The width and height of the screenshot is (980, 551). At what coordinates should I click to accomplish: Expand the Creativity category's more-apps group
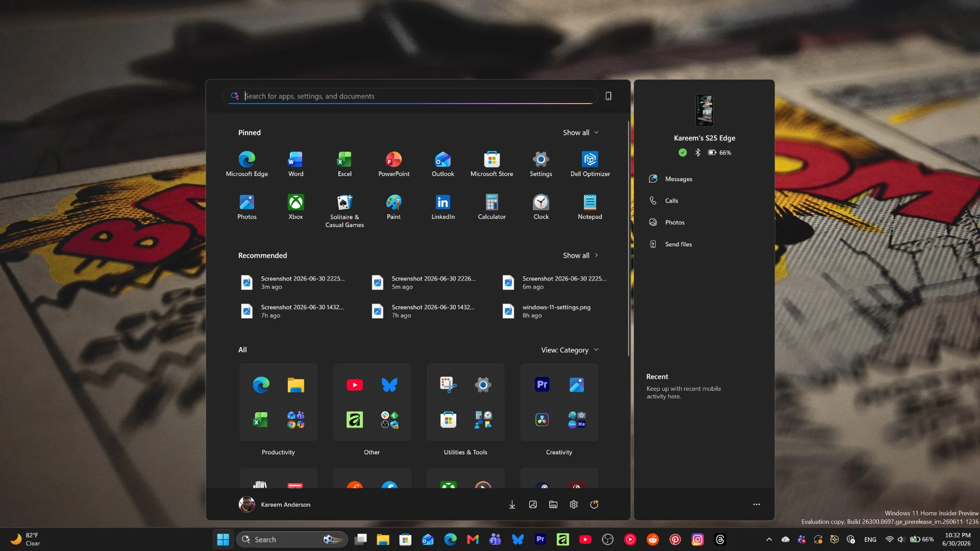tap(577, 419)
